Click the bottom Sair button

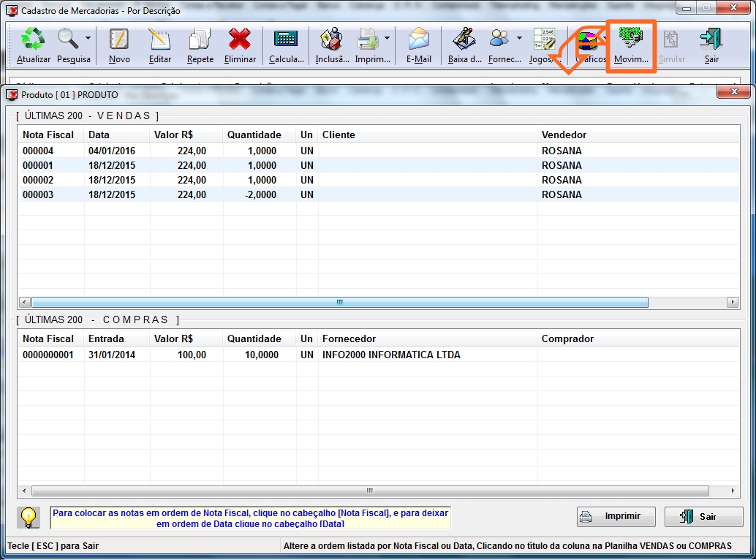click(703, 516)
